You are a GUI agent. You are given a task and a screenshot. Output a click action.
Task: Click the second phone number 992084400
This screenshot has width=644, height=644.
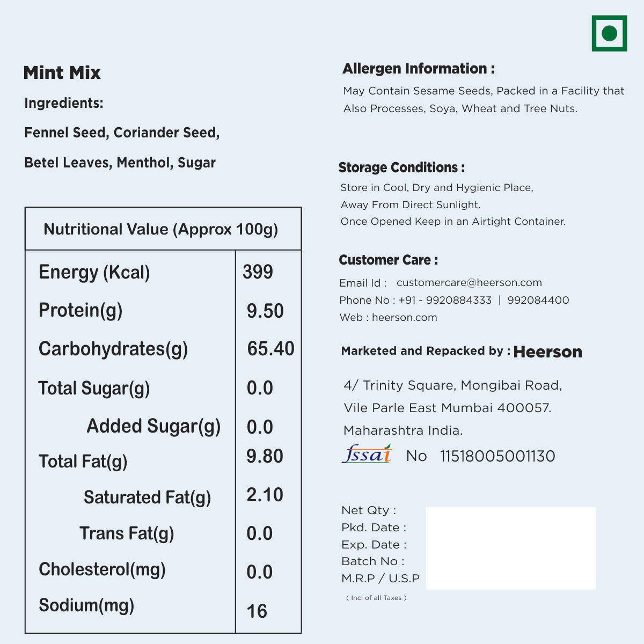point(538,301)
